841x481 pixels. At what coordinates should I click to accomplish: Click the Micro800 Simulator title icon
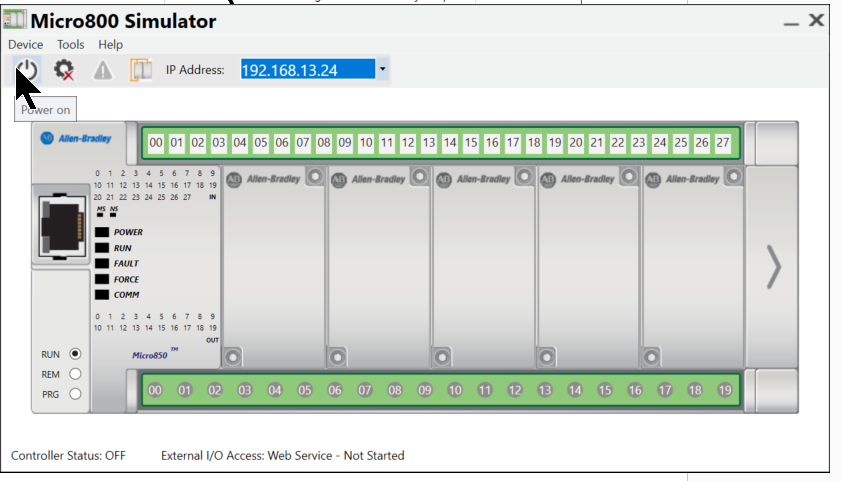14,19
